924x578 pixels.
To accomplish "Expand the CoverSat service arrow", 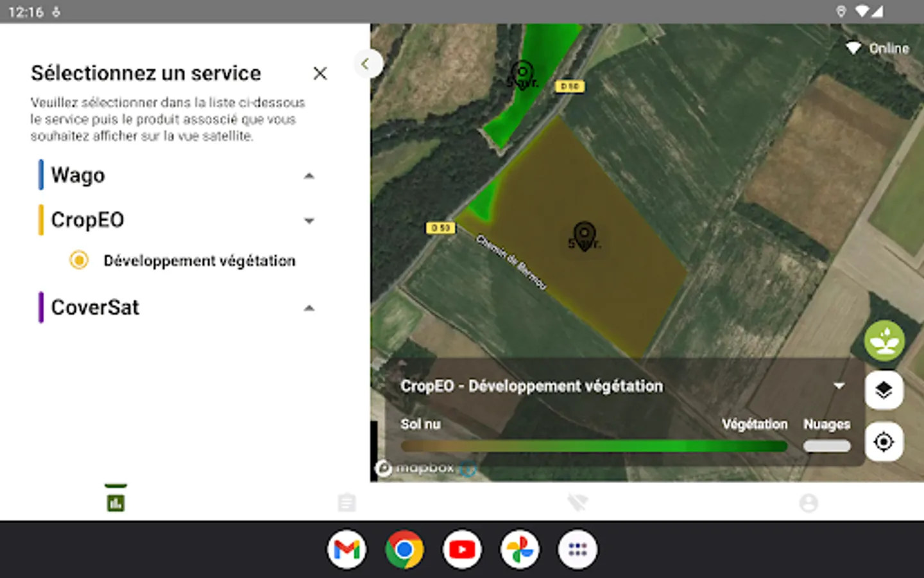I will click(309, 308).
